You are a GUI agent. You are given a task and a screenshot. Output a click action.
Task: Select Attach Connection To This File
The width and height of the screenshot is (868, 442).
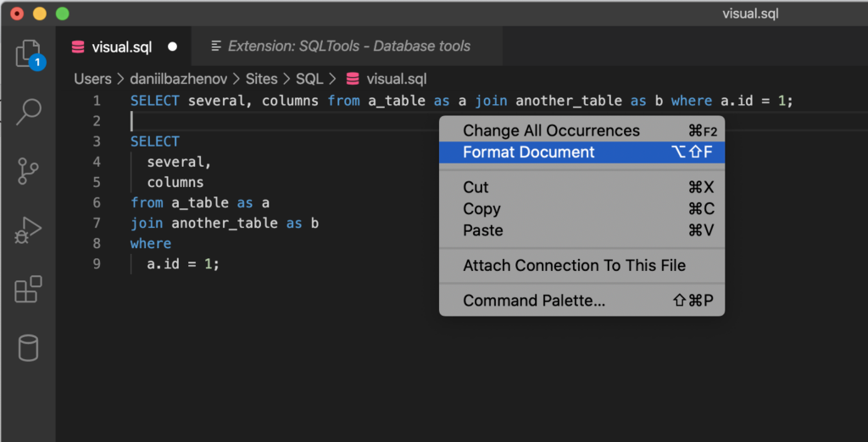(x=581, y=266)
